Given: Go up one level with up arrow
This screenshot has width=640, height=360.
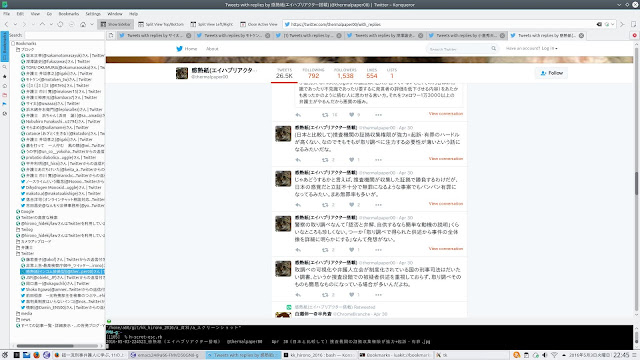Looking at the screenshot, I should coord(42,24).
